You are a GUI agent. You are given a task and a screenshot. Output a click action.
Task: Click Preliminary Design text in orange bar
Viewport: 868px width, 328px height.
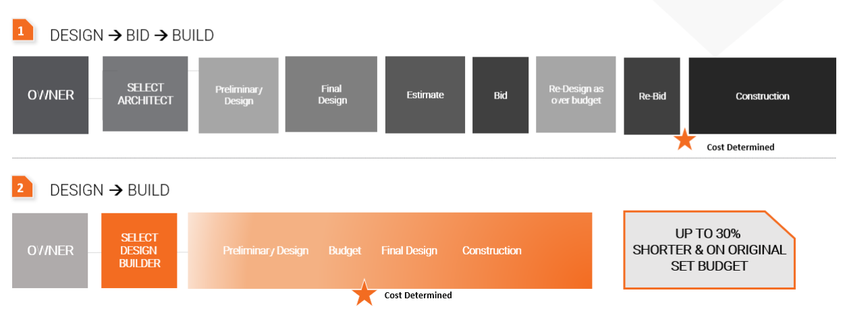point(265,251)
